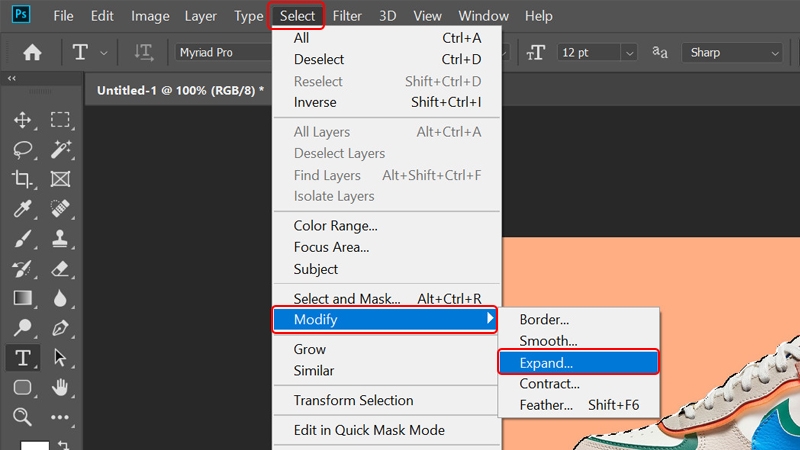Select the Rounded Rectangle shape tool
800x450 pixels.
(22, 387)
